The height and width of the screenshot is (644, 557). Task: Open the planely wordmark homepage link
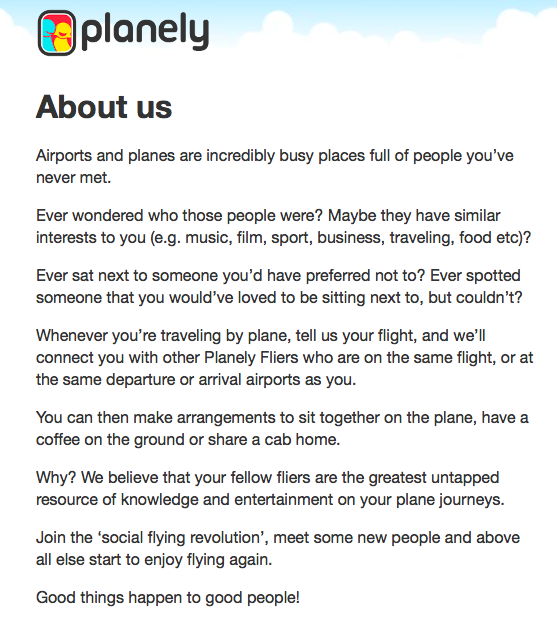click(x=145, y=32)
